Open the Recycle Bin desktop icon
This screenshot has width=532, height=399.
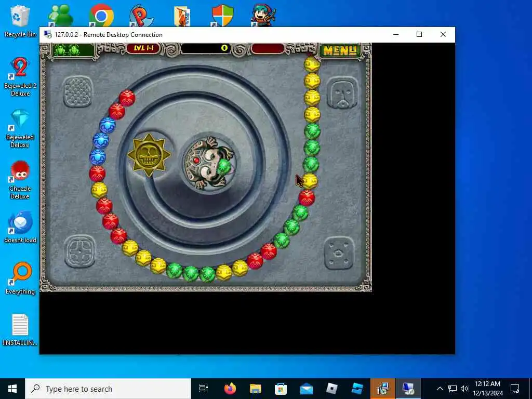(20, 21)
